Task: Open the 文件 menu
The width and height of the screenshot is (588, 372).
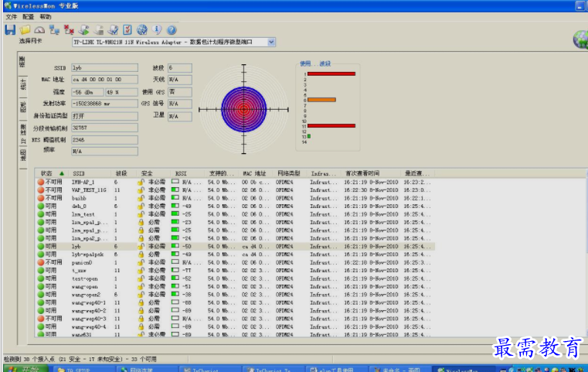Action: pos(12,17)
